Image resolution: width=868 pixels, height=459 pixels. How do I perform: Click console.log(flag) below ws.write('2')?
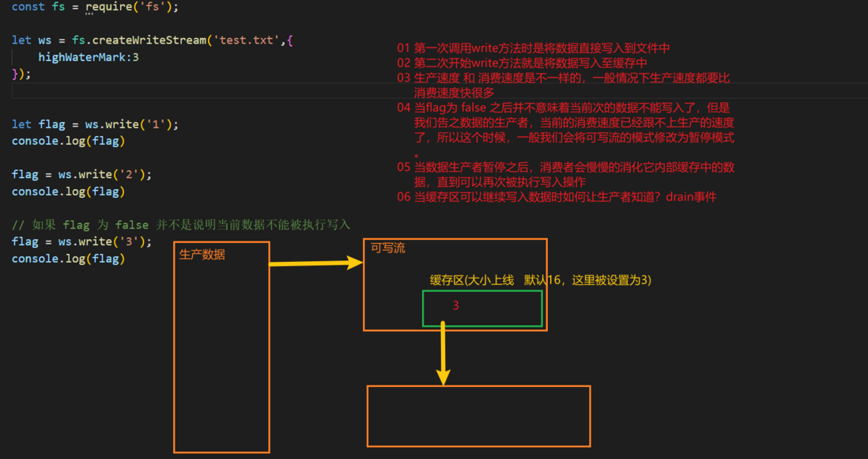click(x=69, y=192)
